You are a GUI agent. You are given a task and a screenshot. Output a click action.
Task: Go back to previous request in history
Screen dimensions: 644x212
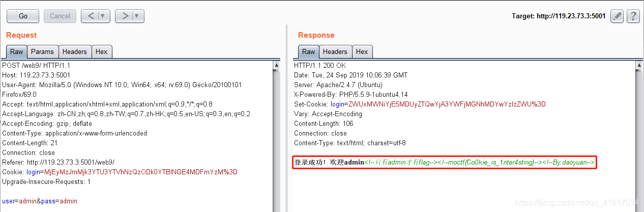(91, 16)
